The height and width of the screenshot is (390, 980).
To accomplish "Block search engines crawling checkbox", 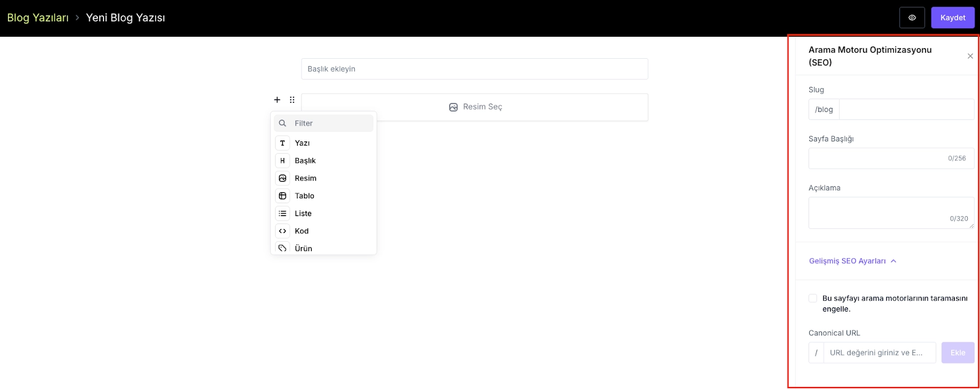I will click(813, 298).
